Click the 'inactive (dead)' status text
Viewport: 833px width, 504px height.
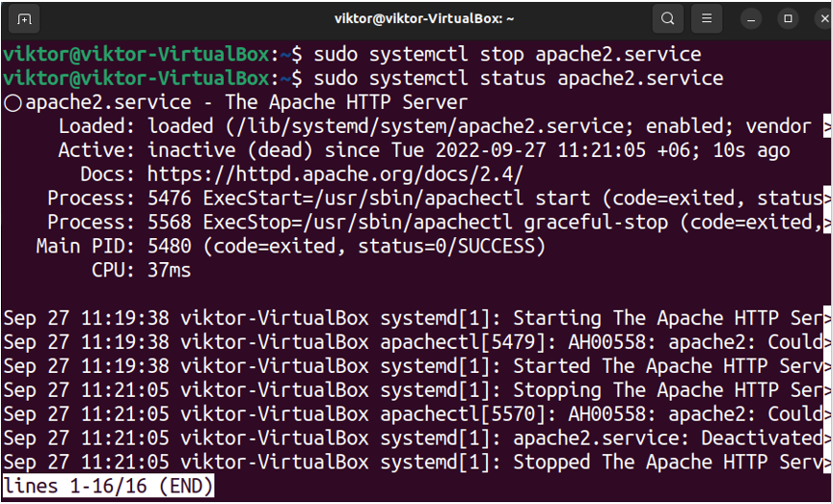(230, 150)
